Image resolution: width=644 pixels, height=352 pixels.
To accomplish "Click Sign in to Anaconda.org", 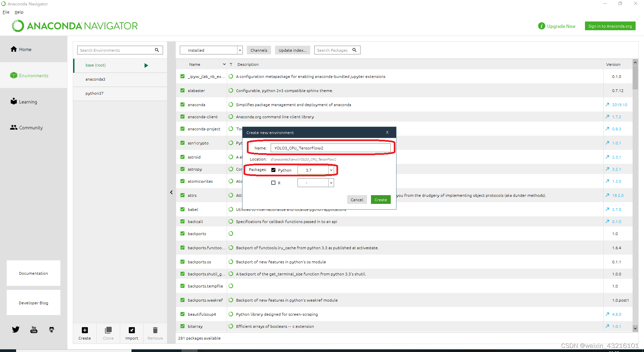I will coord(610,26).
